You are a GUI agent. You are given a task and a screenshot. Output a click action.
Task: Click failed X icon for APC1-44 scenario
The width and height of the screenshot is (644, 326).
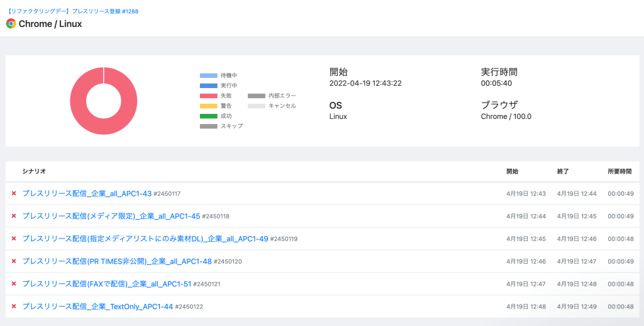point(14,306)
